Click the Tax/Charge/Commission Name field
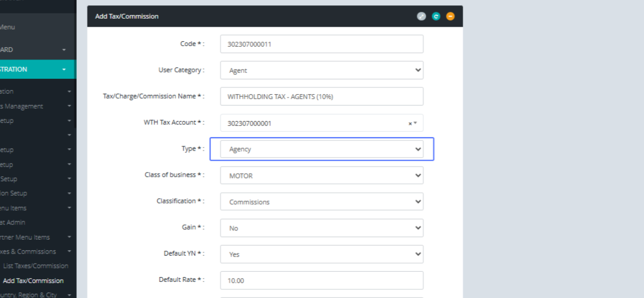644x298 pixels. pos(321,96)
